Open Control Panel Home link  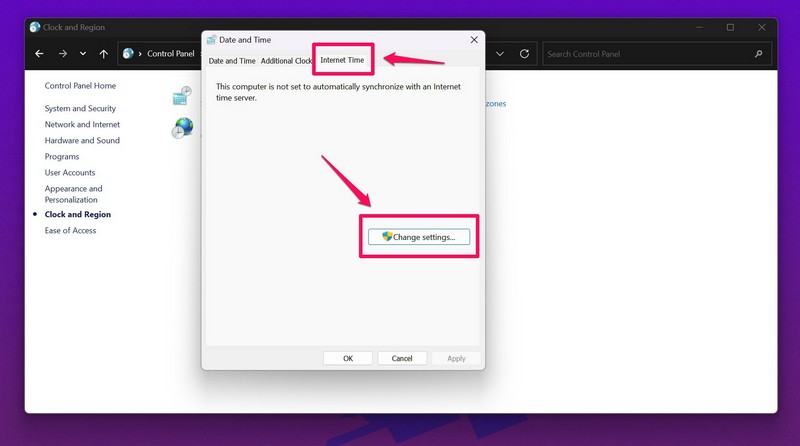click(80, 86)
